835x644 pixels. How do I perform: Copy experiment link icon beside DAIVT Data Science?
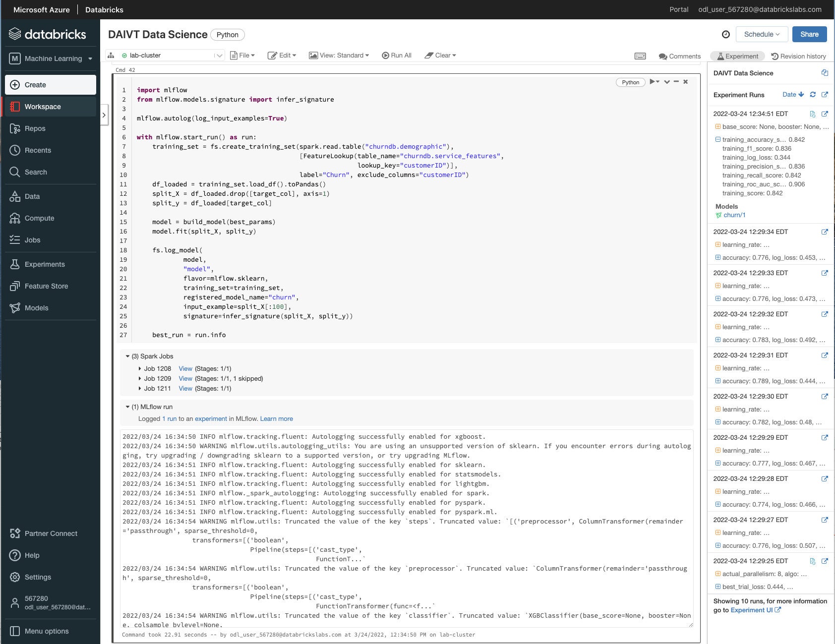[825, 73]
